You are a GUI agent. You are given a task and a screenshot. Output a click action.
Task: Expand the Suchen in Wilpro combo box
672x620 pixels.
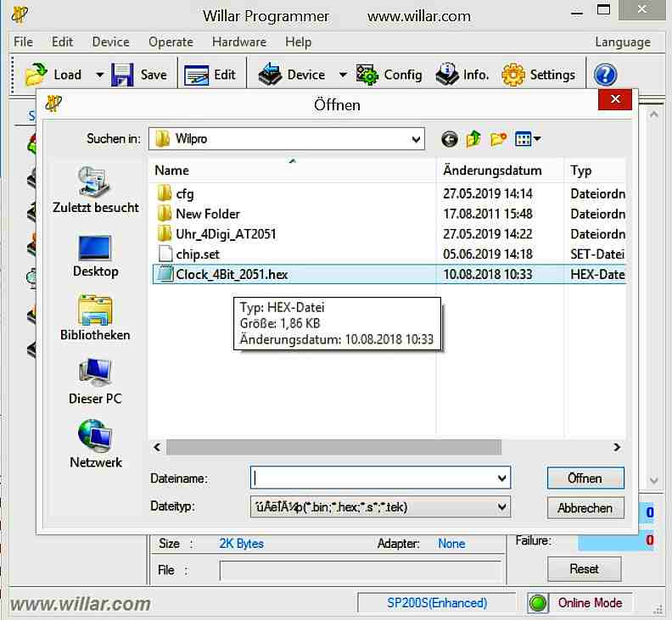[x=415, y=139]
